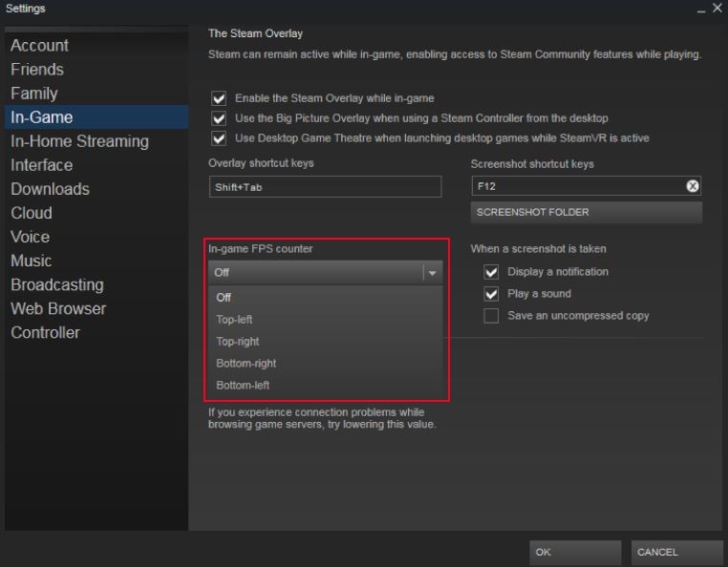Close the Settings window
Image resolution: width=728 pixels, height=567 pixels.
[x=717, y=8]
